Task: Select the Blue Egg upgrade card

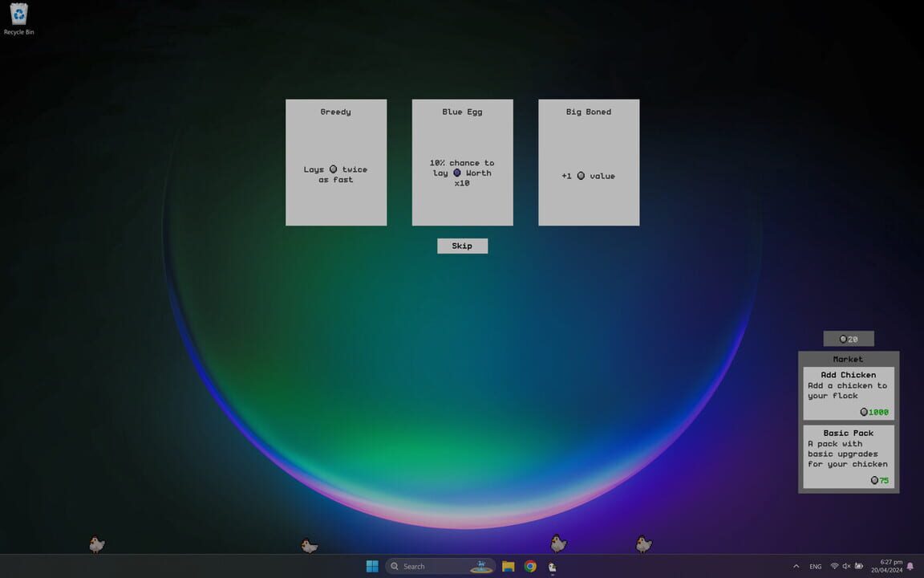Action: click(462, 162)
